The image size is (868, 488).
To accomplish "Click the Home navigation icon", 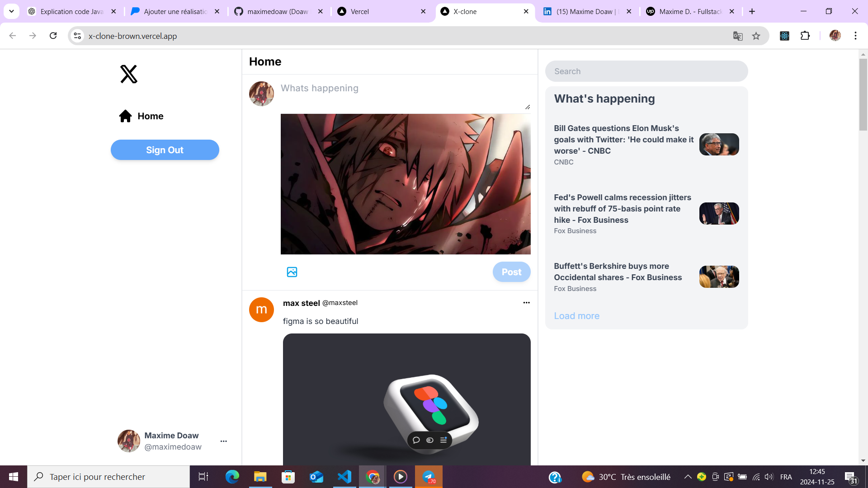I will (x=126, y=116).
